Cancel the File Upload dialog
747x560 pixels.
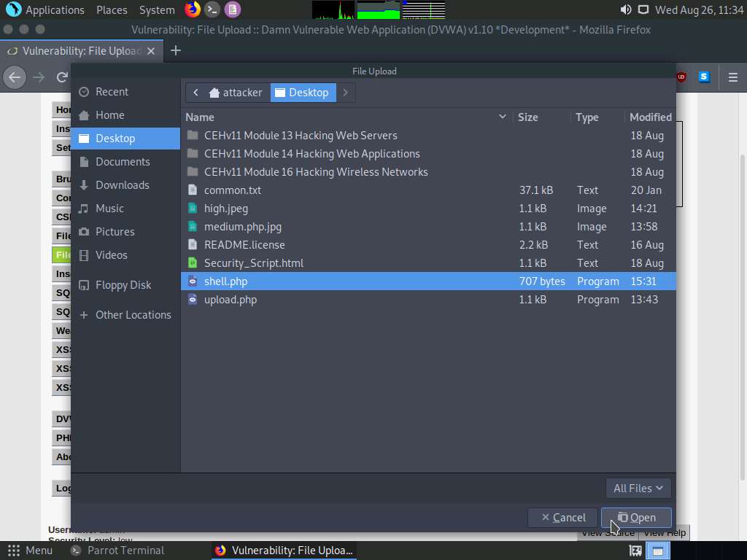tap(562, 517)
